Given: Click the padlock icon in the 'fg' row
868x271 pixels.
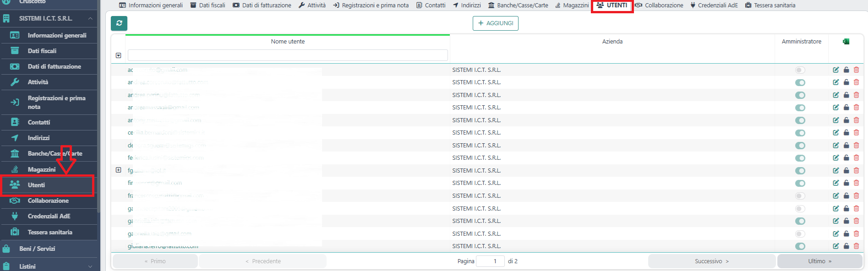Looking at the screenshot, I should [x=846, y=171].
